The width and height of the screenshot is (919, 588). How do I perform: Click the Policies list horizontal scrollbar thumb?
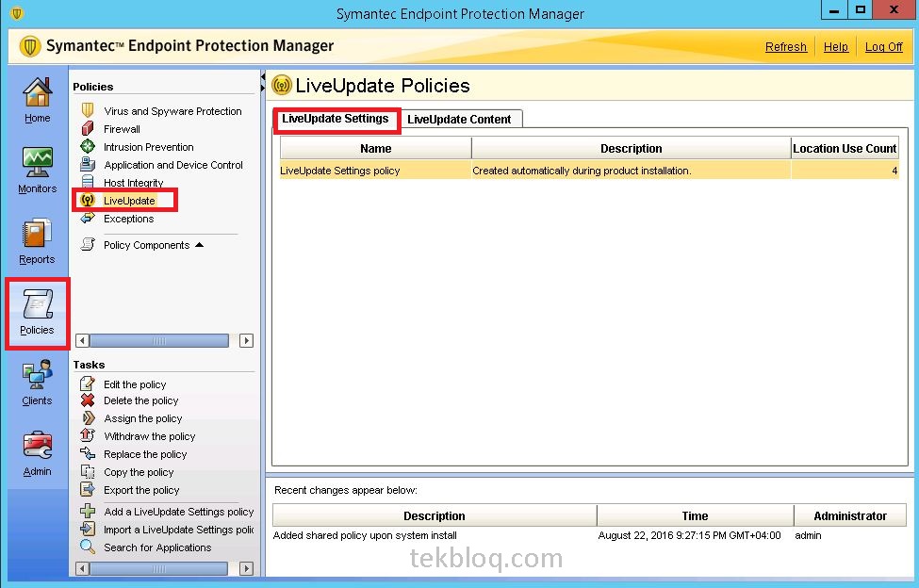pyautogui.click(x=159, y=340)
